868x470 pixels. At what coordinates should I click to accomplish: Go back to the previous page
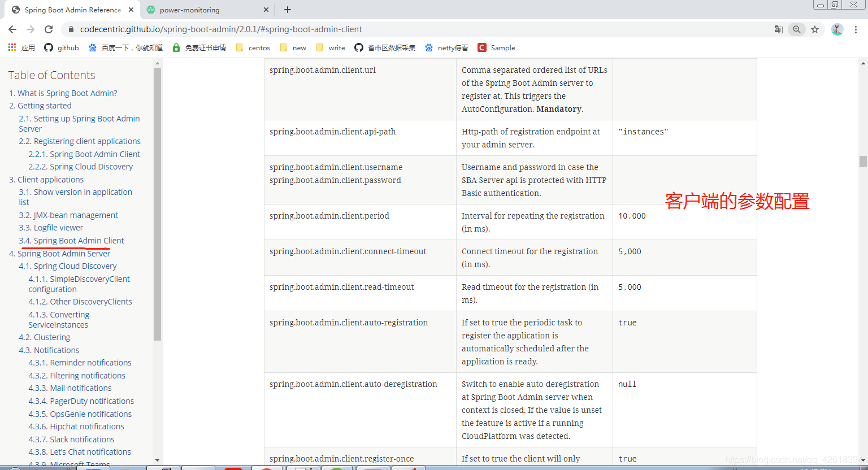pos(12,29)
